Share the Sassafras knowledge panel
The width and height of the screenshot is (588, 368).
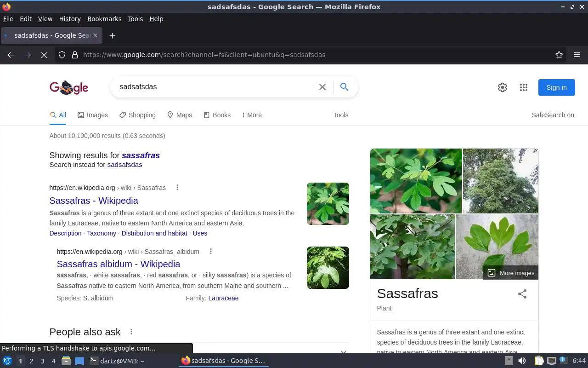(x=522, y=294)
